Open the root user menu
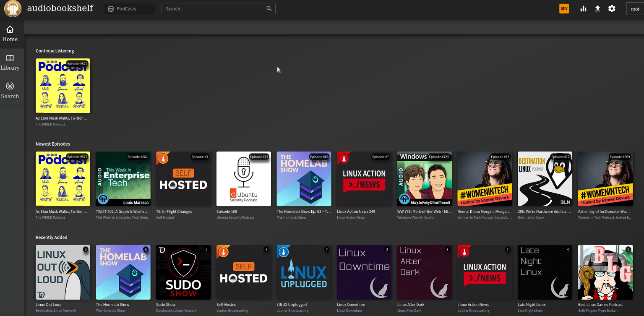 pos(635,9)
